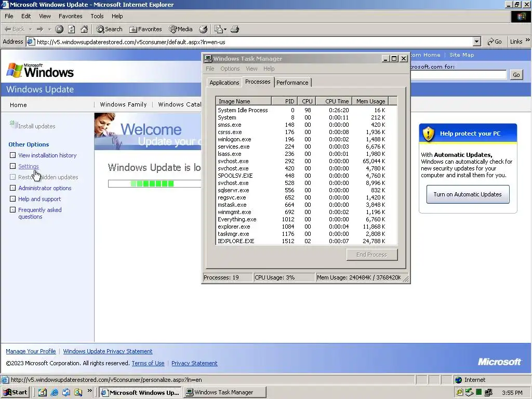Open the Favorites pane toolbar button

(145, 29)
